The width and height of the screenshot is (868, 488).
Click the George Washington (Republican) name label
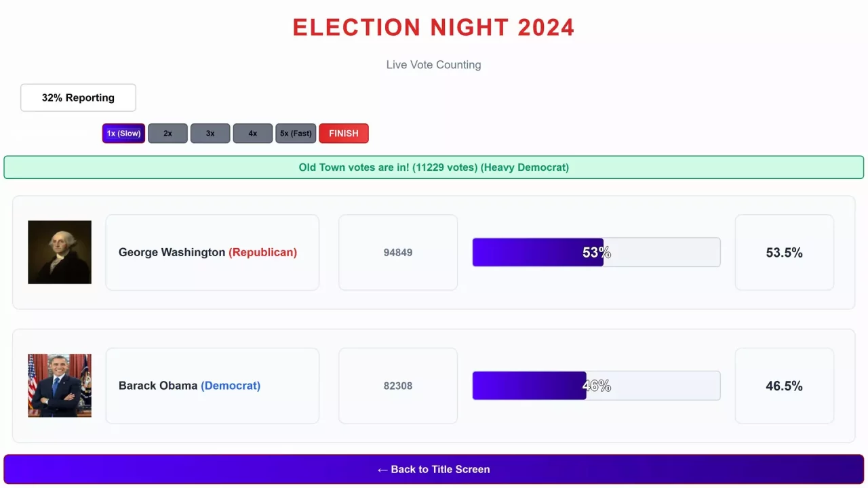coord(212,252)
